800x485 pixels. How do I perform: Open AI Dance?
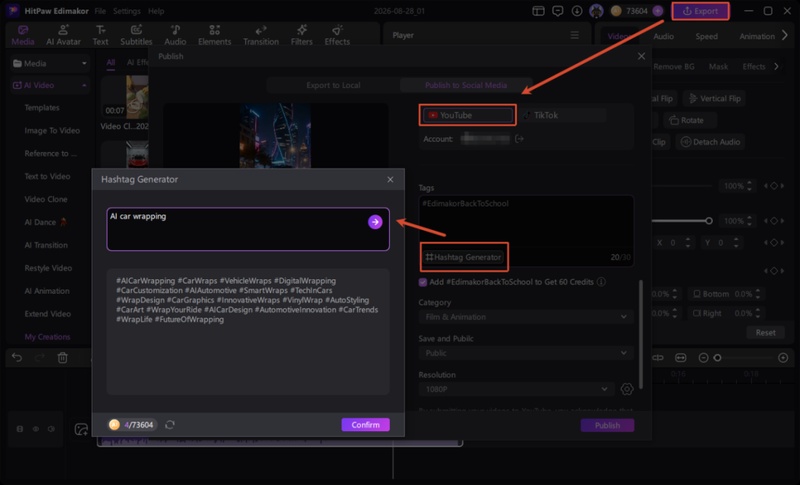tap(45, 222)
